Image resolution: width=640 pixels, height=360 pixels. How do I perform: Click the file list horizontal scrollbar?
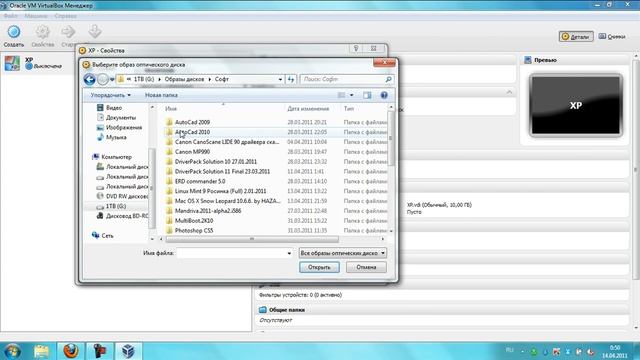[x=251, y=239]
